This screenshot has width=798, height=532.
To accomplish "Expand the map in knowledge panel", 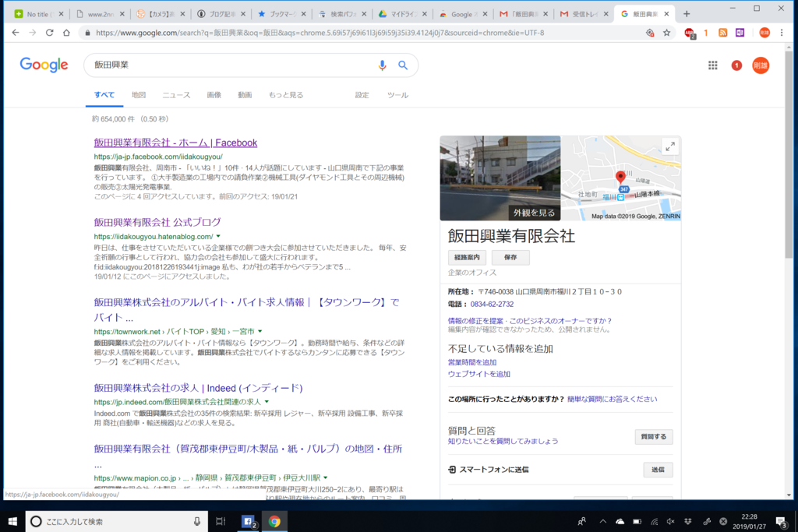I will pyautogui.click(x=670, y=147).
